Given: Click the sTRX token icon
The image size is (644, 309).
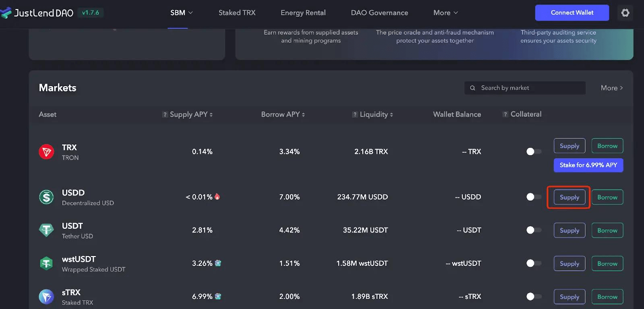Looking at the screenshot, I should [46, 297].
